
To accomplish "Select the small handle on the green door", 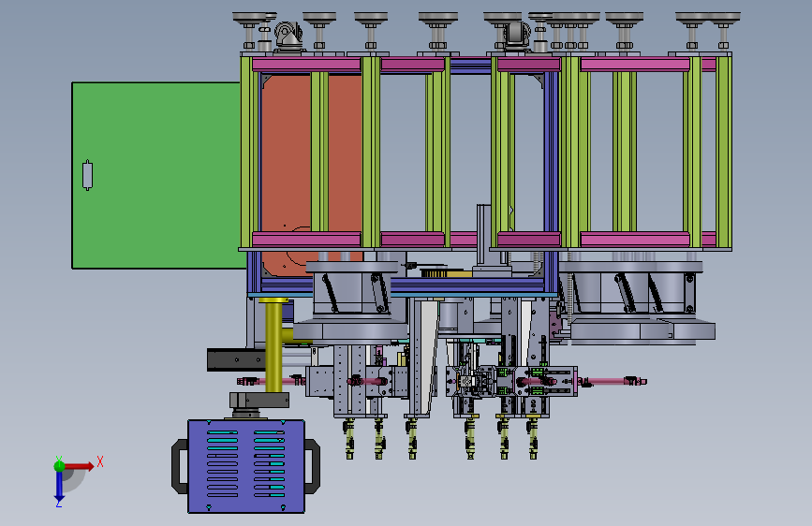I will pyautogui.click(x=87, y=175).
